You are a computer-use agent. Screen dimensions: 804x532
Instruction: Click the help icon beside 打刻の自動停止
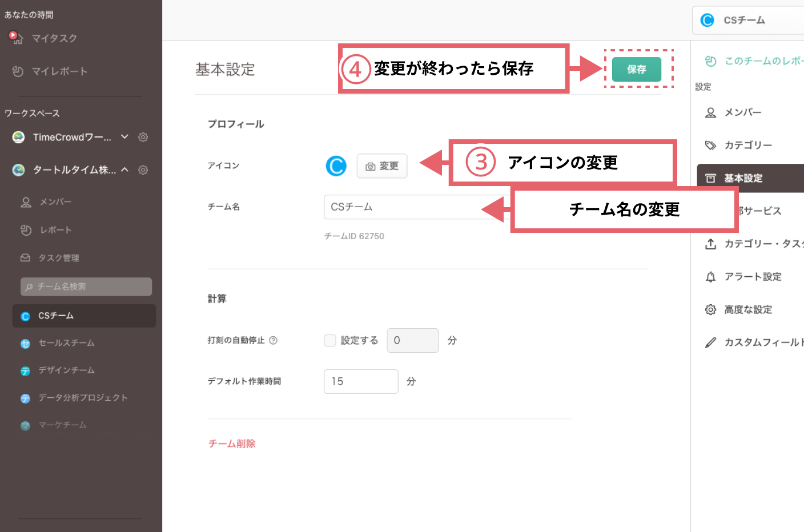273,340
